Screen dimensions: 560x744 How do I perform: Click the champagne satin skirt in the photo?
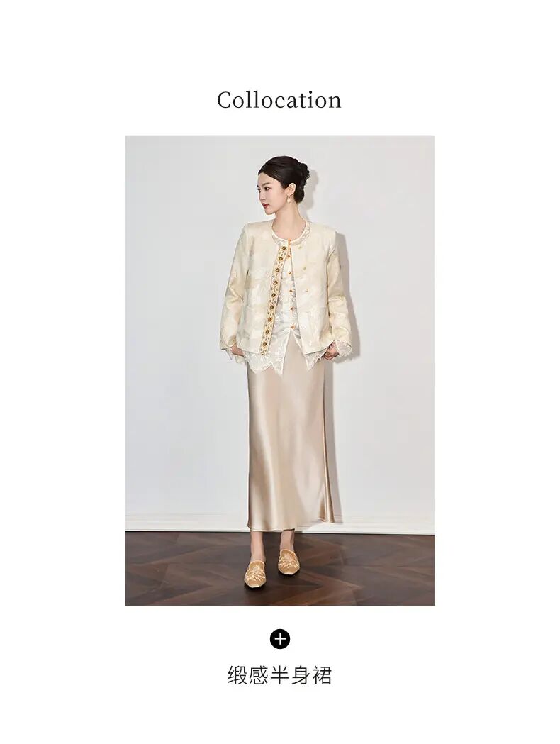(289, 441)
